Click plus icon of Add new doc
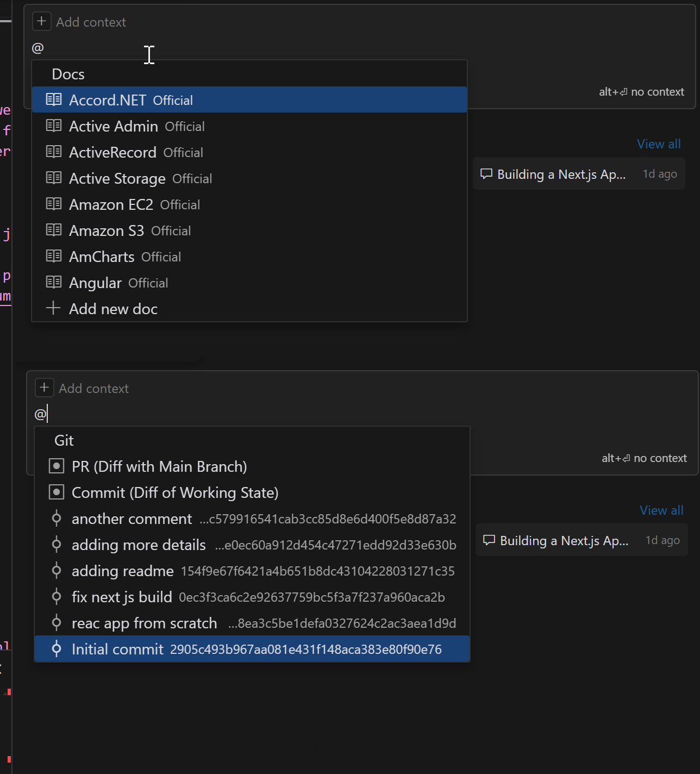Viewport: 700px width, 774px height. pyautogui.click(x=53, y=308)
